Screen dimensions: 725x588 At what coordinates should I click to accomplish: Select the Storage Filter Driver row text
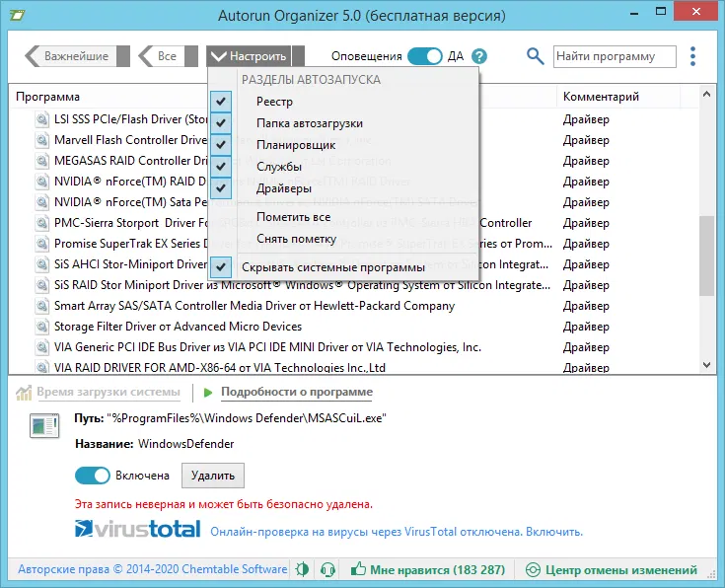[178, 327]
